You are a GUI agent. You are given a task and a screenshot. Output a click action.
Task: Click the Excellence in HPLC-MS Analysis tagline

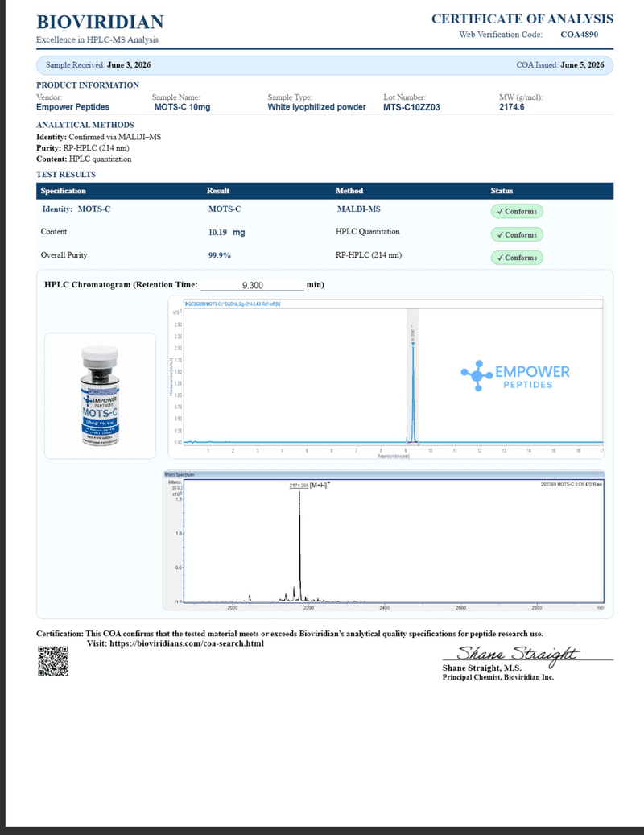coord(97,40)
